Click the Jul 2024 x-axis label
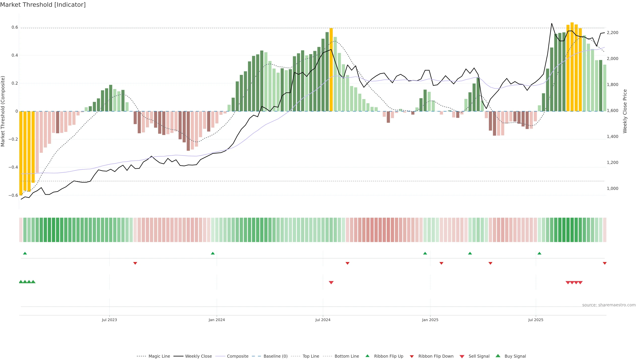The image size is (644, 362). click(x=323, y=320)
